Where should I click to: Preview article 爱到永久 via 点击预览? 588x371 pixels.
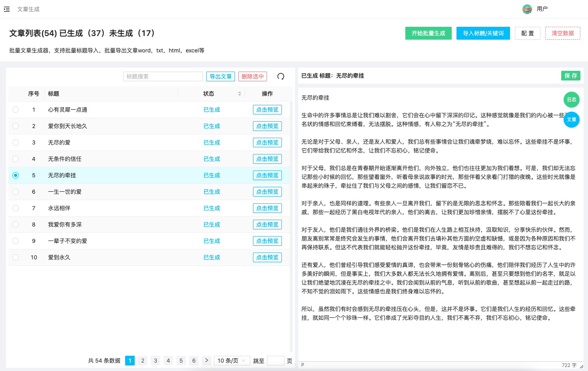[267, 257]
